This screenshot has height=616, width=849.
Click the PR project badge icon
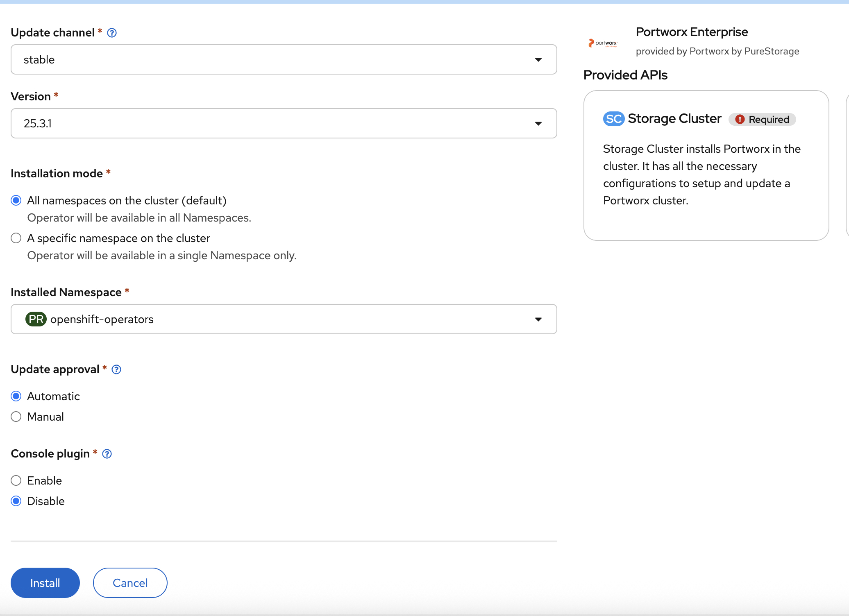point(36,319)
